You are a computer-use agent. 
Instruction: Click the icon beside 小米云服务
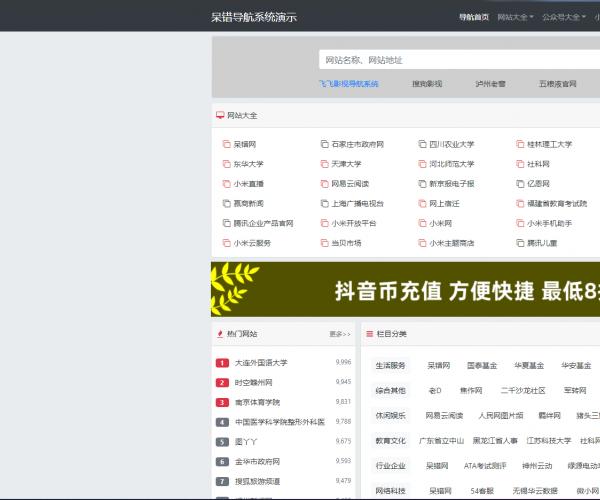(x=227, y=243)
